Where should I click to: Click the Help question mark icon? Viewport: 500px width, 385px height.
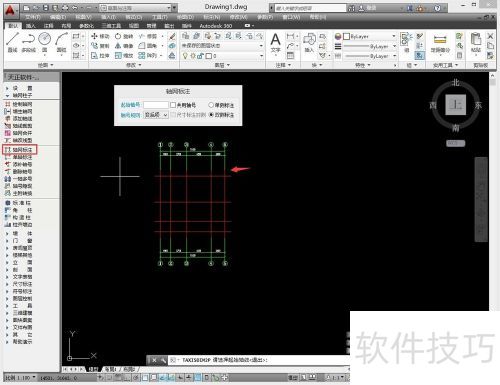(x=437, y=8)
